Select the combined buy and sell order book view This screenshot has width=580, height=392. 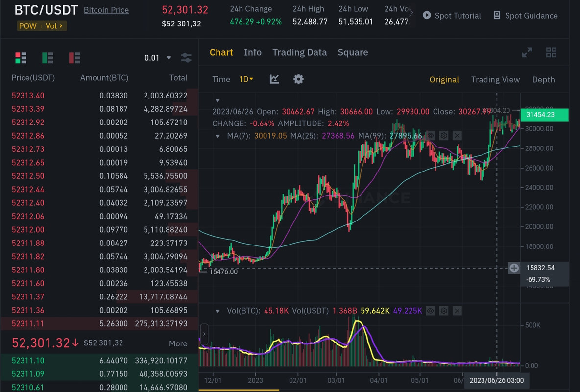tap(21, 58)
